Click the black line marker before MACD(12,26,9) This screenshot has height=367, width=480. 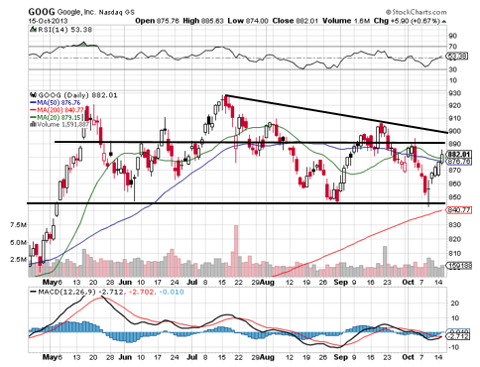click(33, 292)
